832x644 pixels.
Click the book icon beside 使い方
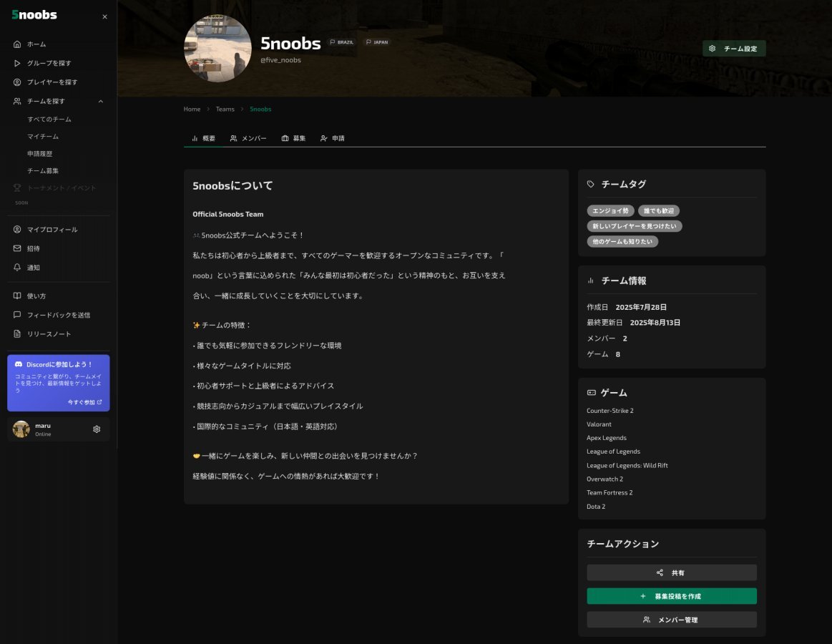[17, 296]
